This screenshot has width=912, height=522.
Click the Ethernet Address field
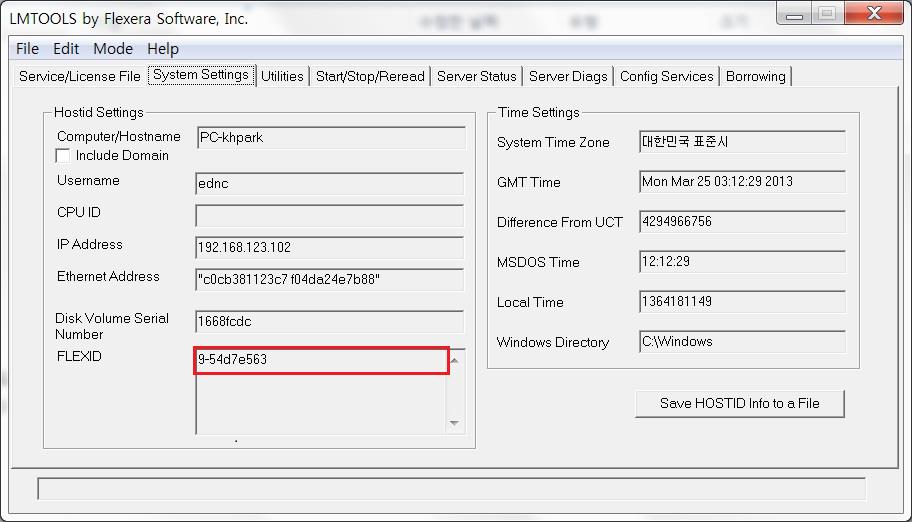pos(329,279)
